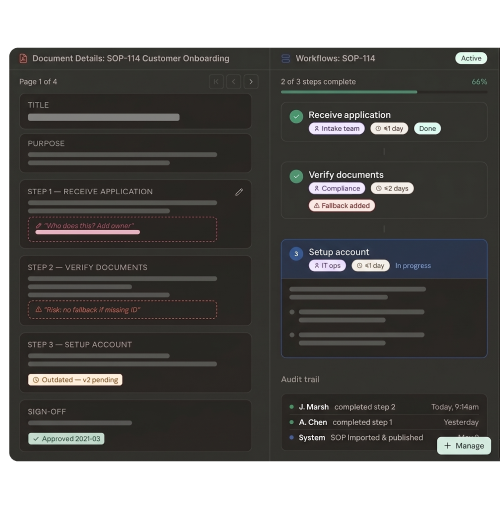Click the PDF document icon in header
Viewport: 500px width, 509px height.
[x=23, y=58]
